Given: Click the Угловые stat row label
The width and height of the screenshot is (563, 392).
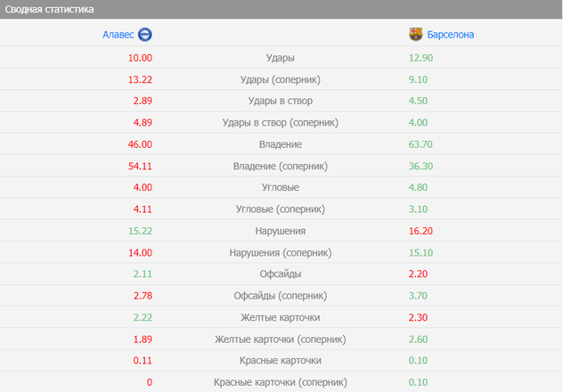Looking at the screenshot, I should (x=281, y=188).
